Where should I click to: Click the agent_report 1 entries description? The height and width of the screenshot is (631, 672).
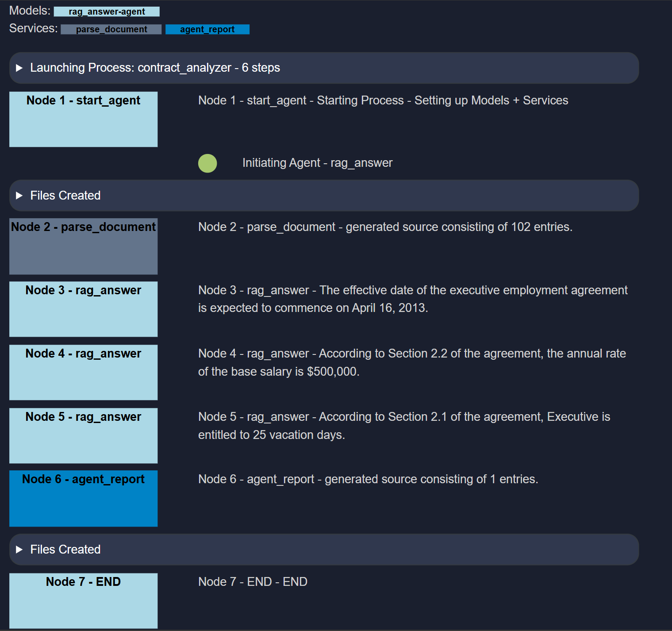pos(368,479)
